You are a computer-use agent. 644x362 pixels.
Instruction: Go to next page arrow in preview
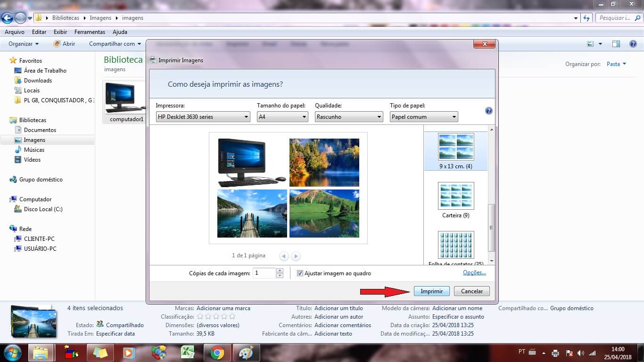click(296, 256)
